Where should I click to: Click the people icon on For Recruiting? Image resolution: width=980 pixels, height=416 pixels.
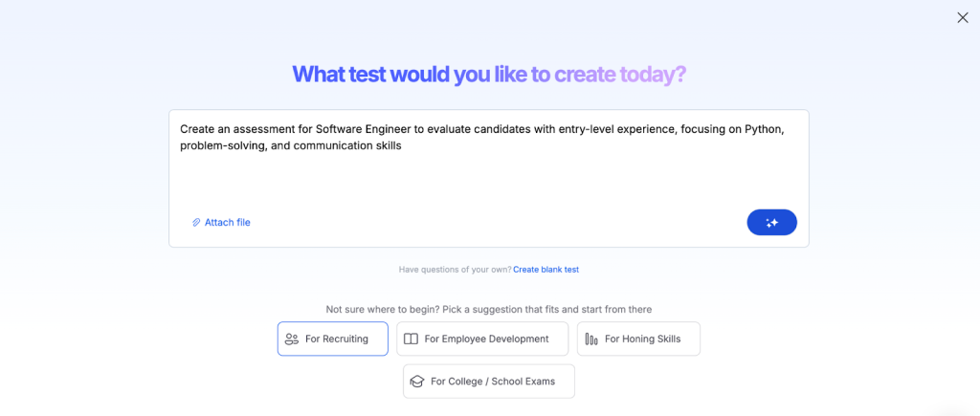point(292,339)
